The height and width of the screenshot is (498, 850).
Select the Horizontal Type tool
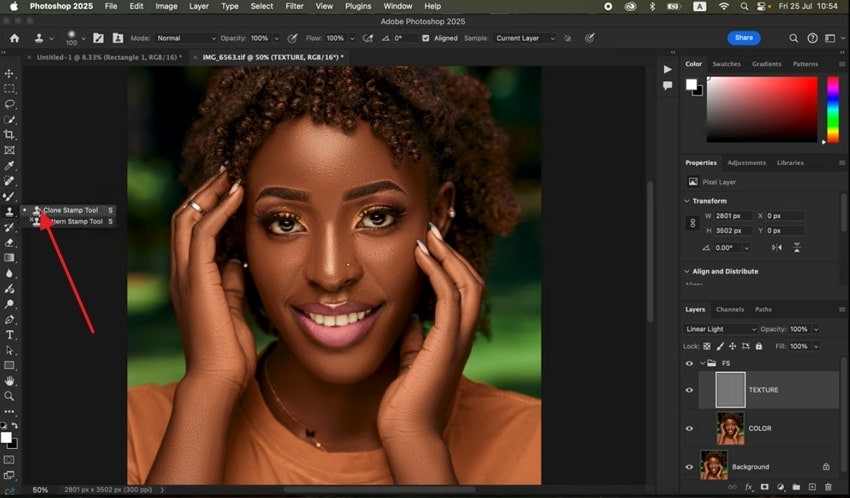9,335
